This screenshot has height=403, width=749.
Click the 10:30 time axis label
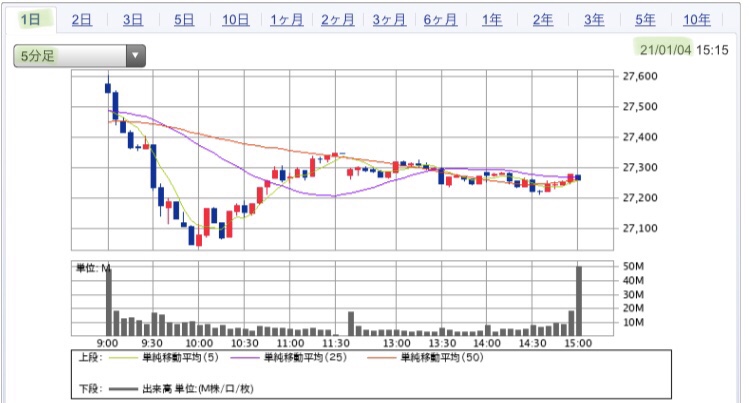tap(245, 343)
